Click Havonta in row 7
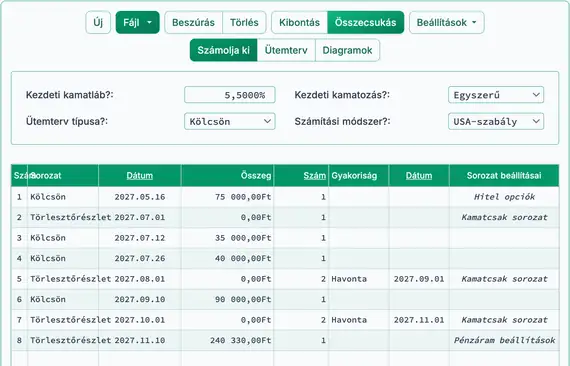The height and width of the screenshot is (366, 570). [349, 320]
